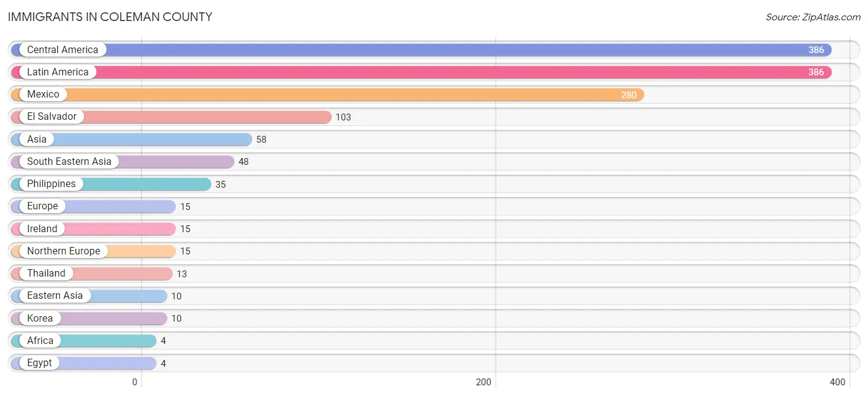Click the 103 value beside El Salvador
868x397 pixels.
point(343,117)
